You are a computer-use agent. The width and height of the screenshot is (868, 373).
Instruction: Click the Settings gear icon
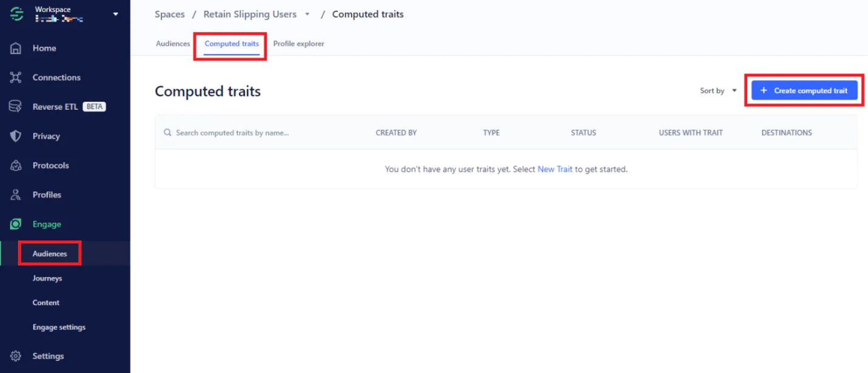coord(16,356)
